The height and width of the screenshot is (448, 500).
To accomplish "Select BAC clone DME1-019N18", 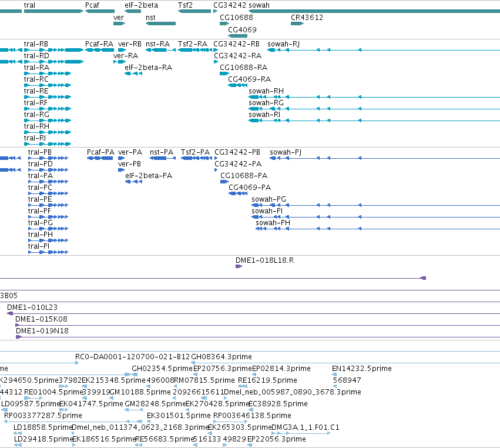I will (x=258, y=337).
